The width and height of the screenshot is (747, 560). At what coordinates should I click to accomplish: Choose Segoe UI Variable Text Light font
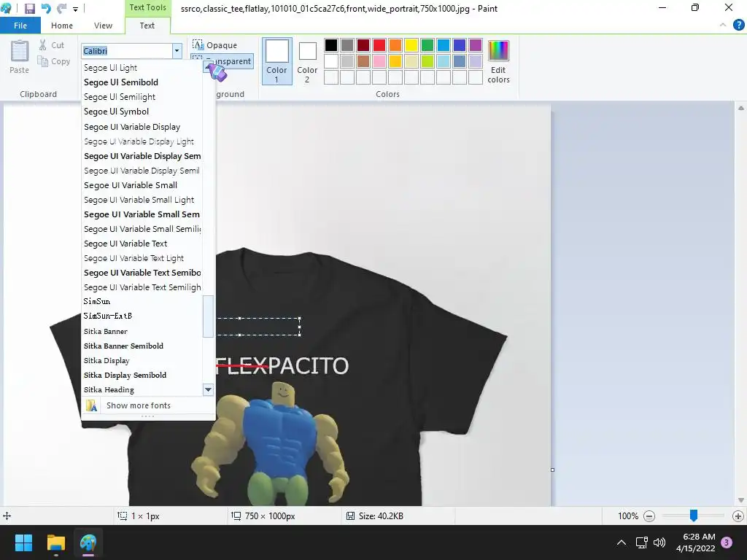pos(142,258)
